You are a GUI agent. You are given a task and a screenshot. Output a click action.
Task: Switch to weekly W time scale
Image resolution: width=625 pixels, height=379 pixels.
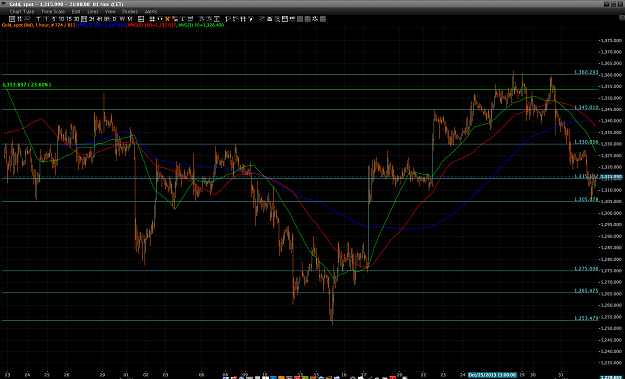[122, 19]
